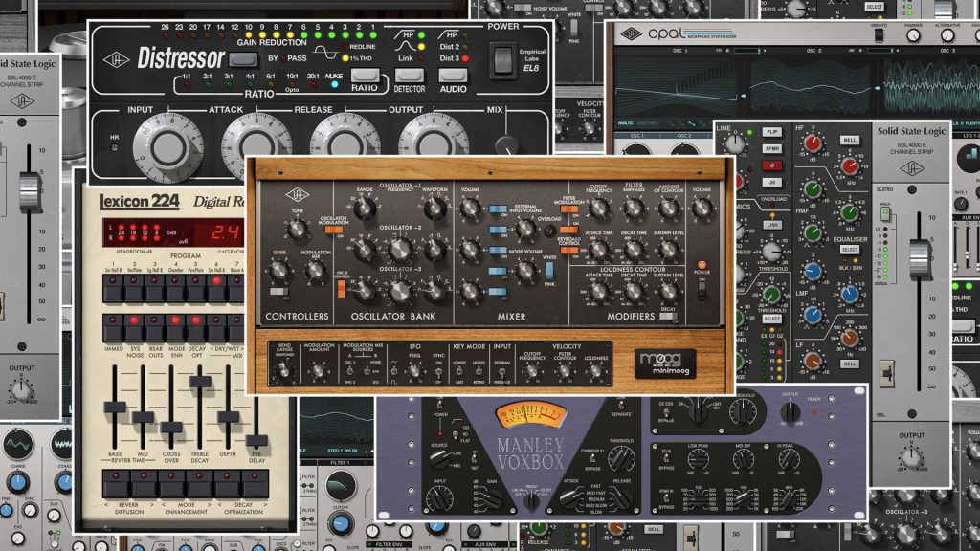Click the Oscillator-3 frequency knob

tap(400, 291)
